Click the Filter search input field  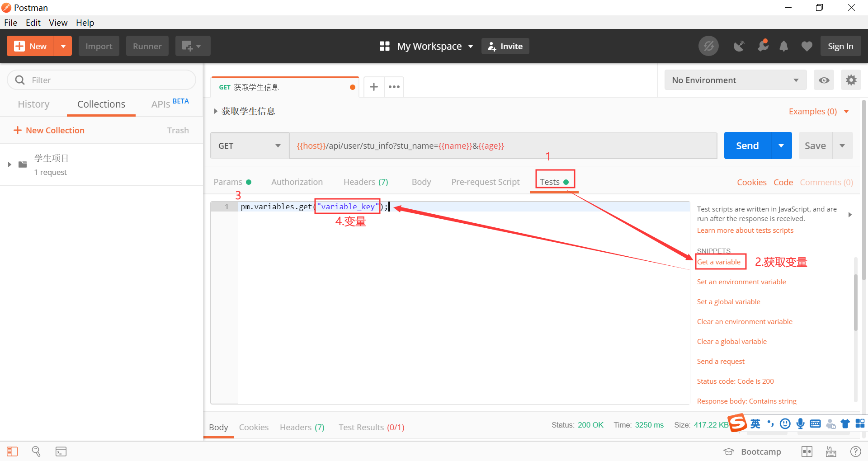tap(102, 80)
